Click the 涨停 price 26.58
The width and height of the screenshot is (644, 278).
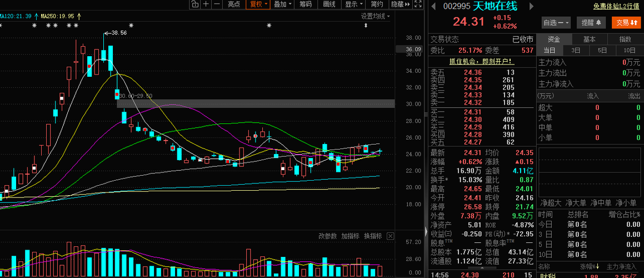pos(472,206)
